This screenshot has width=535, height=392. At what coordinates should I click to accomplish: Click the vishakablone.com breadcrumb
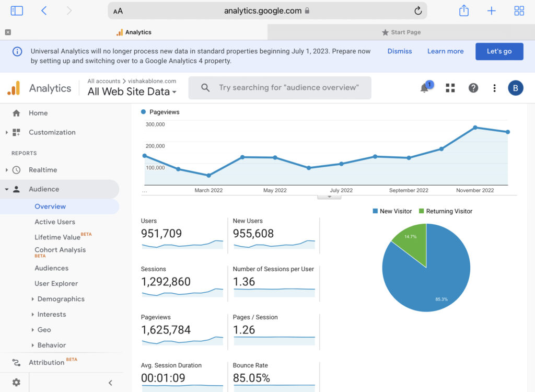pyautogui.click(x=152, y=81)
